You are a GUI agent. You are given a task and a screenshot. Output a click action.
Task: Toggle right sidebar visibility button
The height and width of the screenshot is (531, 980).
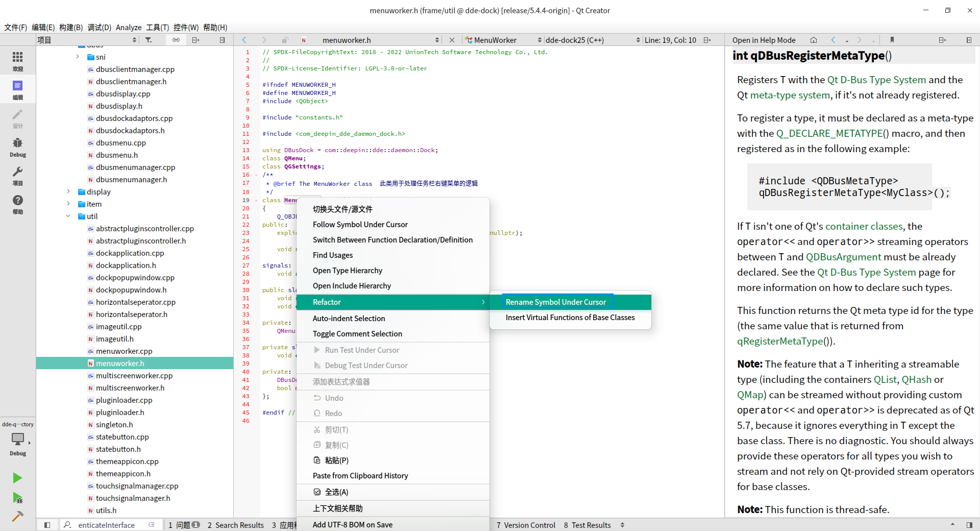pyautogui.click(x=969, y=525)
